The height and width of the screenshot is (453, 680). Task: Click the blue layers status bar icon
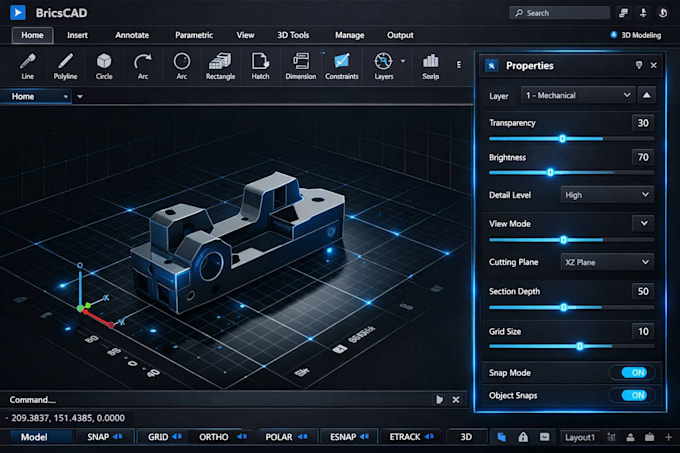pyautogui.click(x=502, y=437)
